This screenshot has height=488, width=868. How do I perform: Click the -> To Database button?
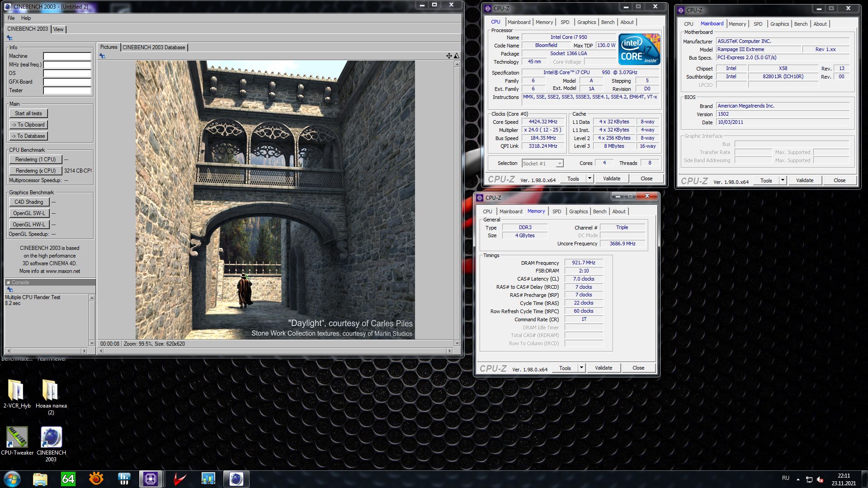[x=28, y=136]
